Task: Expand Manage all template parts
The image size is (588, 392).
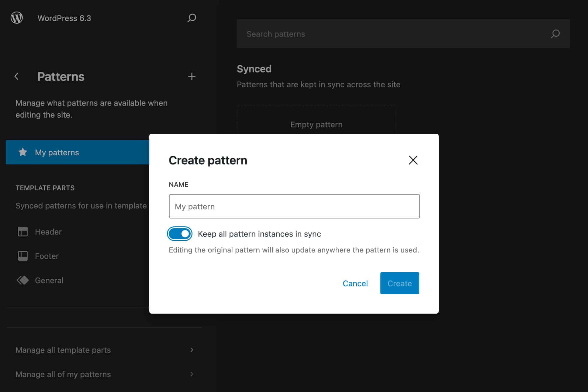Action: click(63, 350)
